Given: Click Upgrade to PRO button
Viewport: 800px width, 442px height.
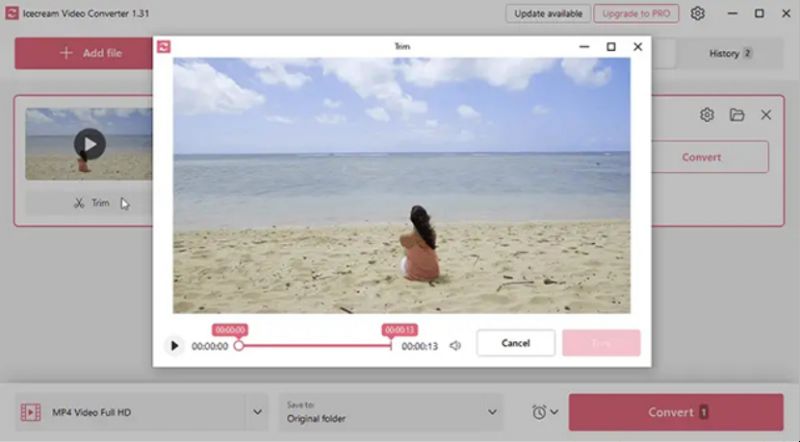Looking at the screenshot, I should point(636,14).
